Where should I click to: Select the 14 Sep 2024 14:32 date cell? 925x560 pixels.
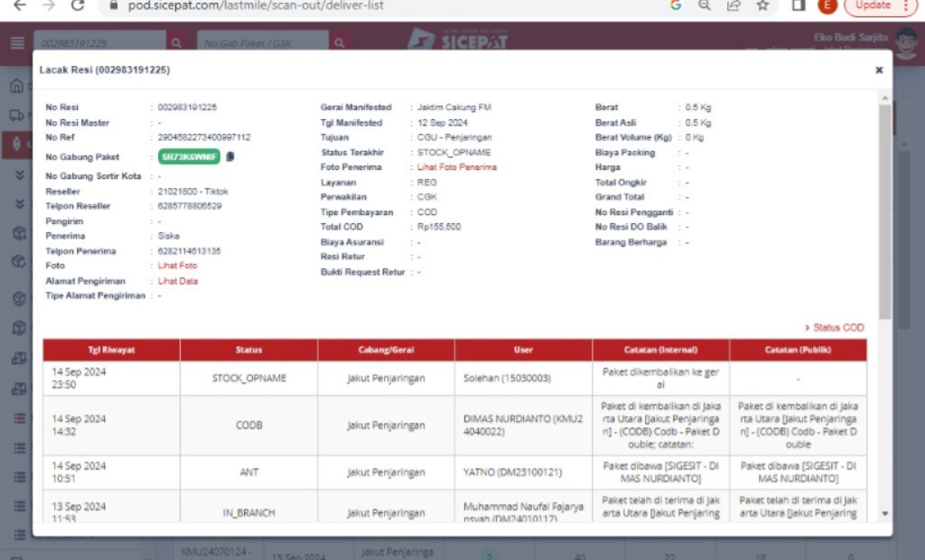click(111, 425)
